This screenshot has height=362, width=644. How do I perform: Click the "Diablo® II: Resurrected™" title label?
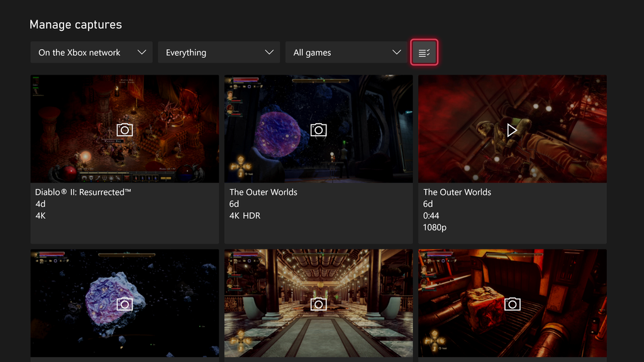coord(85,192)
